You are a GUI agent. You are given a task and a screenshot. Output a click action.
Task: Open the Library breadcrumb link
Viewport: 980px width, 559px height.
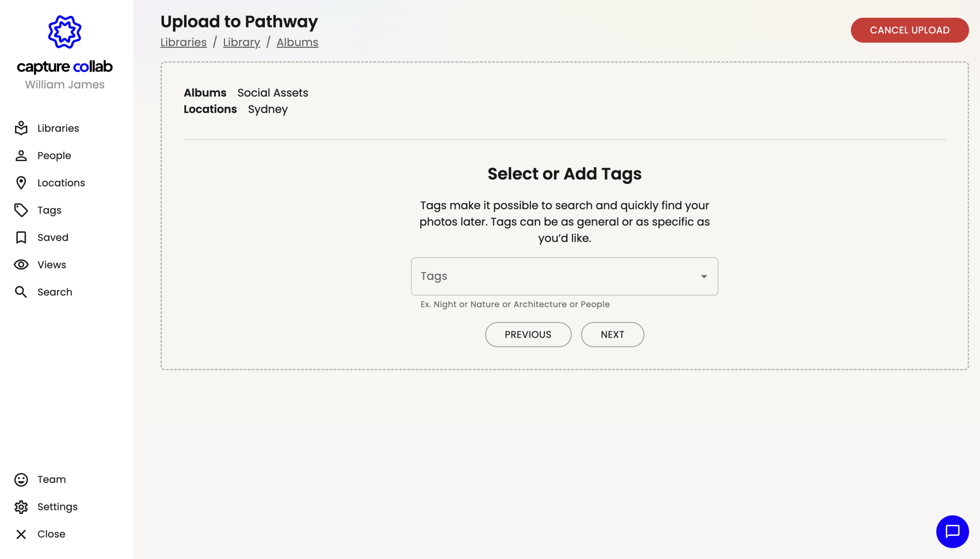241,42
